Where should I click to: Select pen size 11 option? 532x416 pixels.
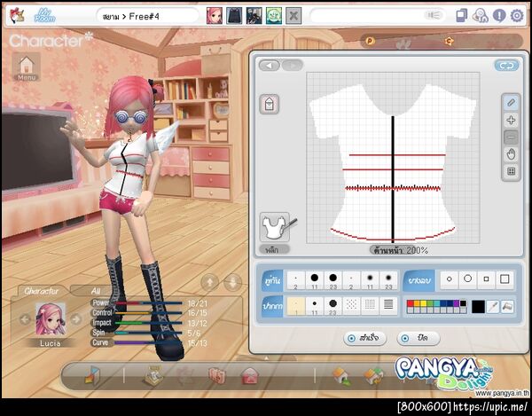[x=315, y=306]
